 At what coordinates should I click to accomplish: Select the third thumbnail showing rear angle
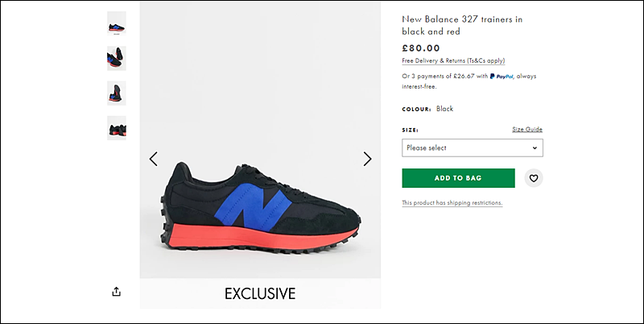pyautogui.click(x=117, y=93)
